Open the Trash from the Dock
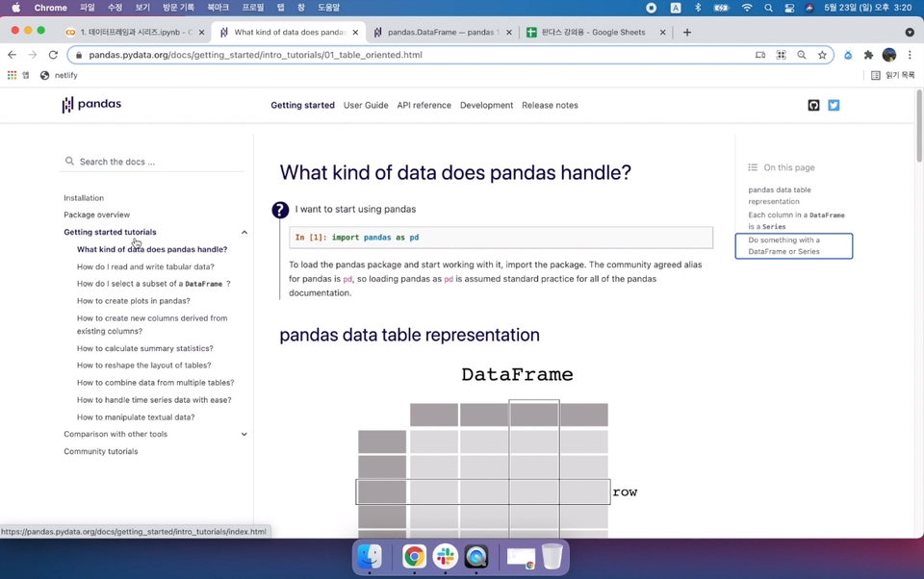 (x=552, y=556)
